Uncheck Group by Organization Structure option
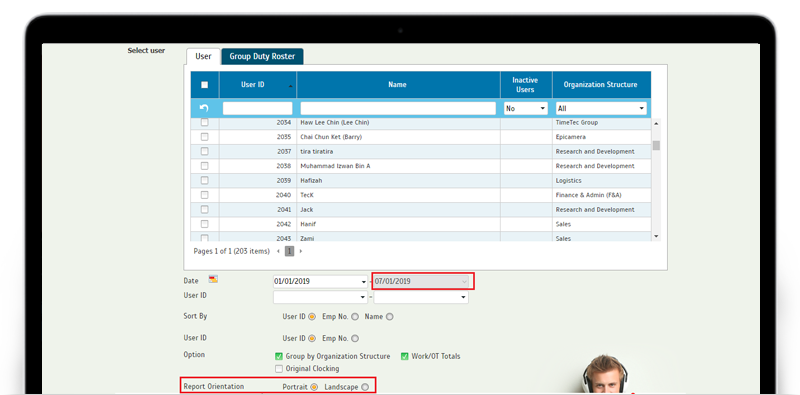The height and width of the screenshot is (395, 800). point(279,356)
